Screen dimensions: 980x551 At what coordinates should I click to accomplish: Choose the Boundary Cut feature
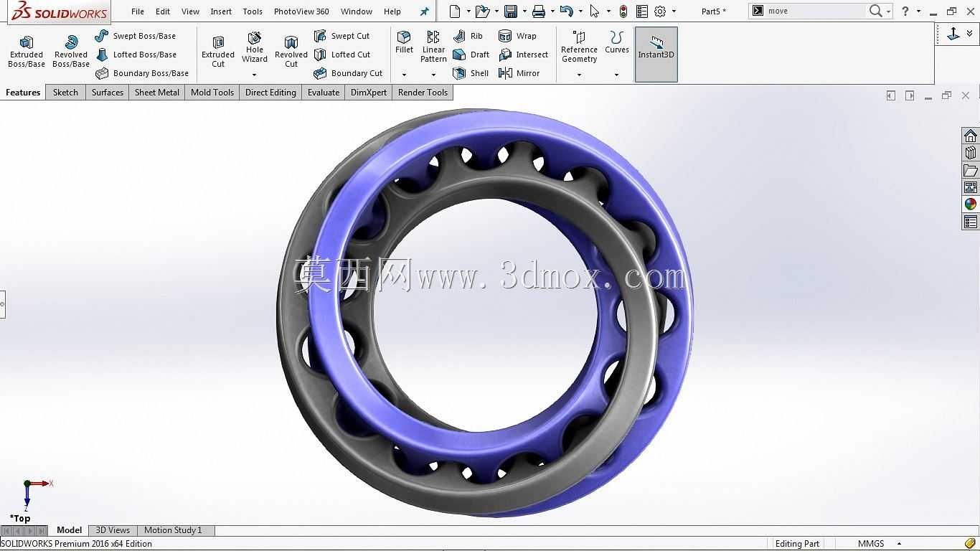point(349,73)
